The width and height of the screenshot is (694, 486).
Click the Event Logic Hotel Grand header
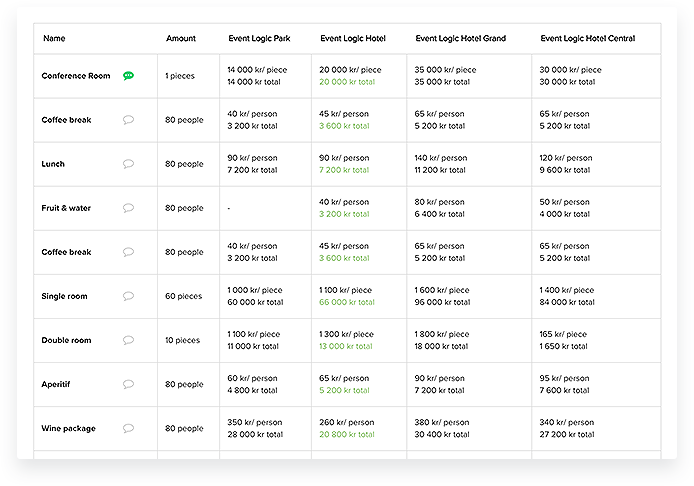coord(460,39)
